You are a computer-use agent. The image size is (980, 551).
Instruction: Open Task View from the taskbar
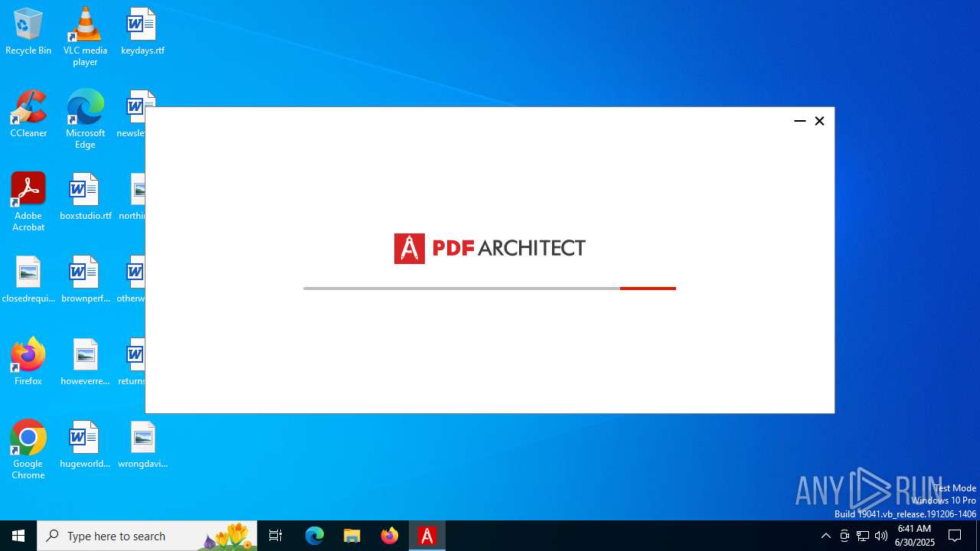[276, 536]
